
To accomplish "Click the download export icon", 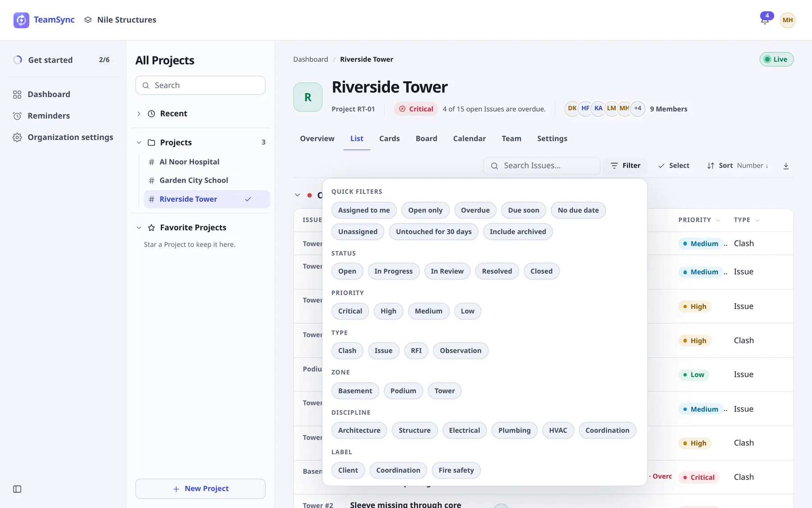I will [x=786, y=166].
